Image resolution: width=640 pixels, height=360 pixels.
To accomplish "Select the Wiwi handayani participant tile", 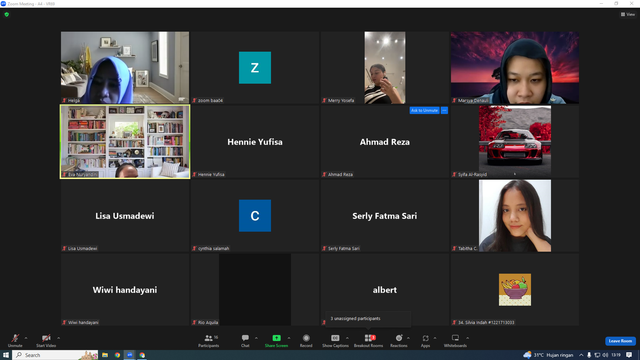I will 125,289.
